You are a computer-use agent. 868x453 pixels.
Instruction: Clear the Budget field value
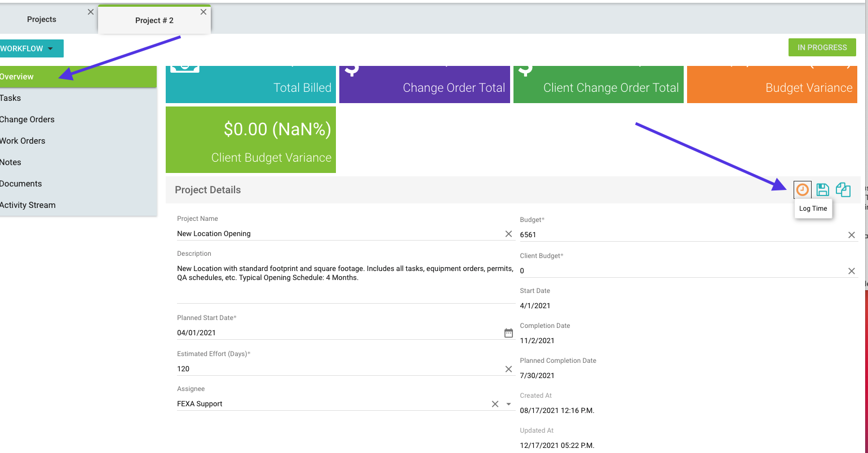click(852, 235)
